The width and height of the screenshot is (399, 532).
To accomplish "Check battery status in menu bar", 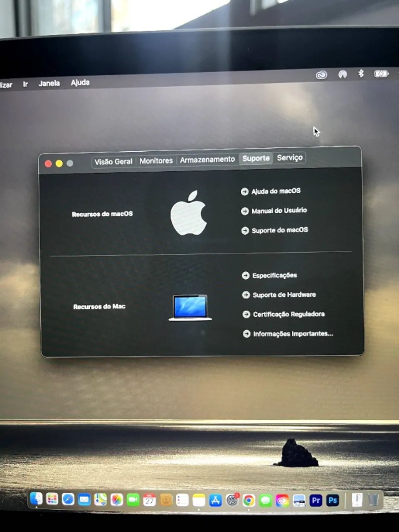I will [381, 74].
